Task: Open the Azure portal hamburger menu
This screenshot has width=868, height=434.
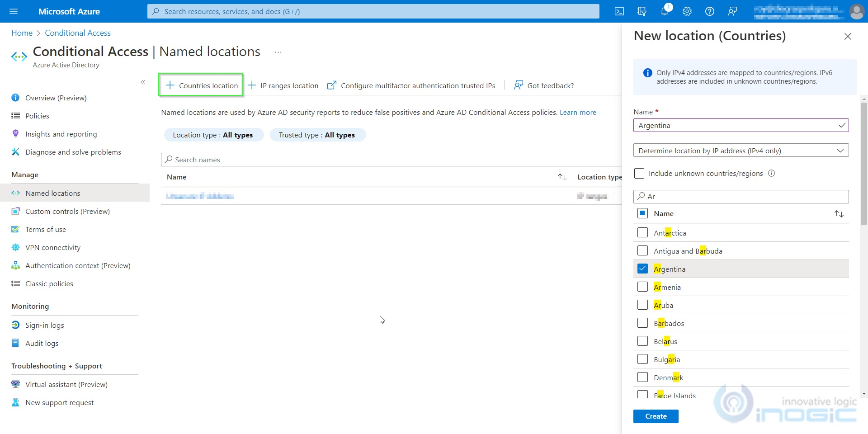Action: 14,11
